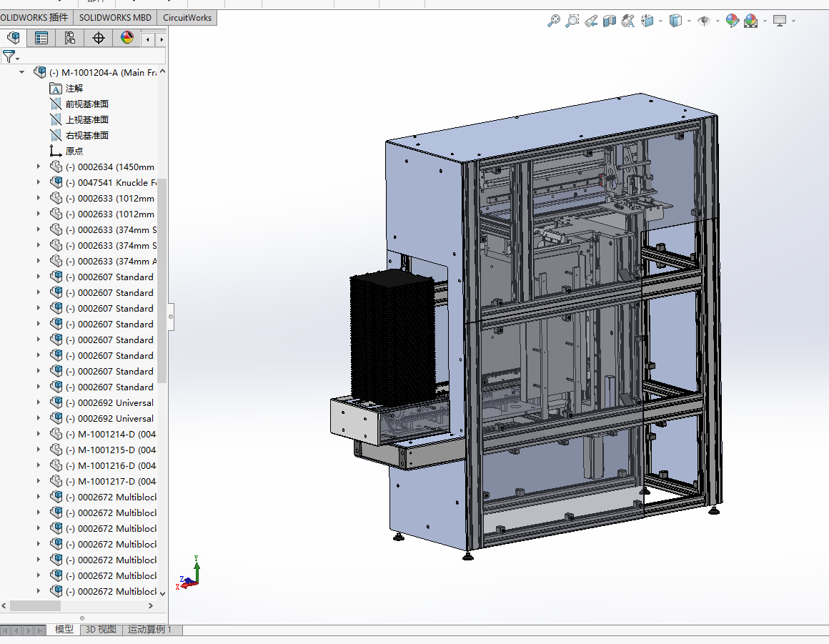The image size is (829, 644).
Task: Select the 前视基准面 tree item text
Action: (86, 104)
